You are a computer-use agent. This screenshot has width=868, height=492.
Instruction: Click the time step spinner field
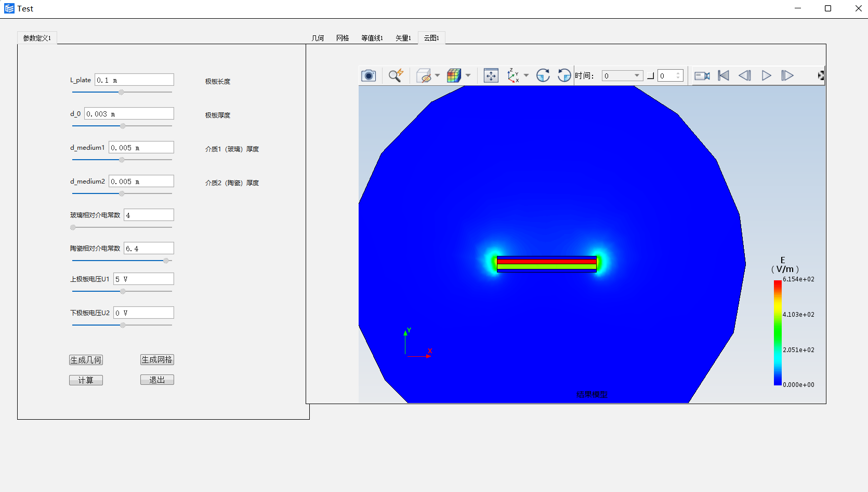pos(670,76)
